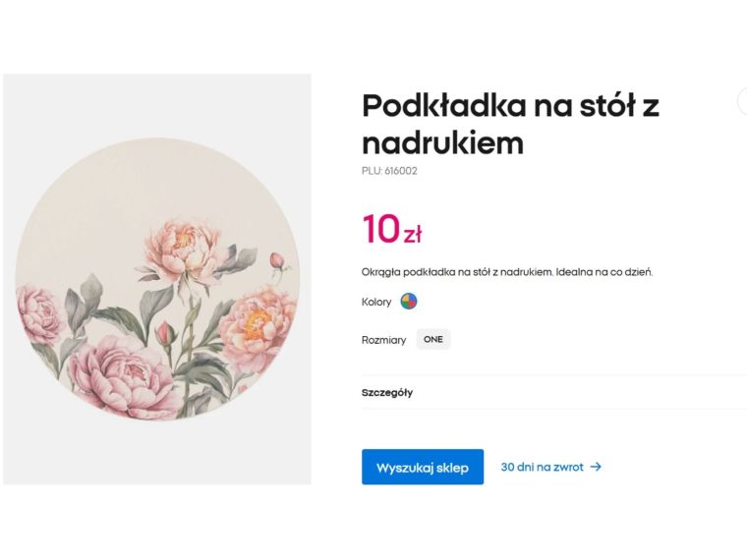The width and height of the screenshot is (747, 560).
Task: Click the Kolory label
Action: [x=376, y=302]
